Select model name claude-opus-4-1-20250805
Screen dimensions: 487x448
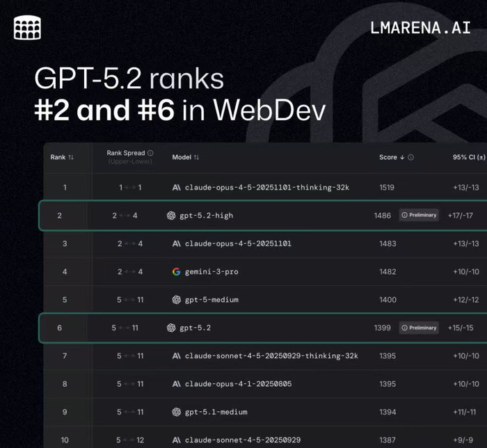[238, 384]
